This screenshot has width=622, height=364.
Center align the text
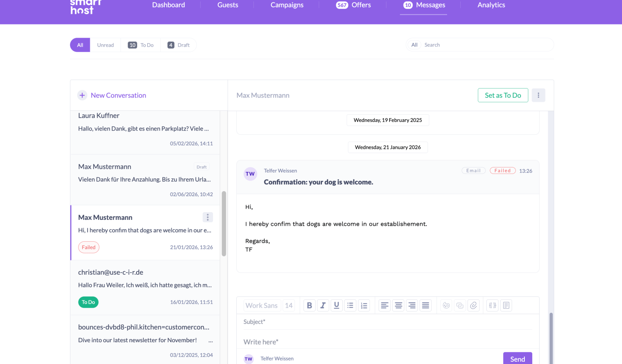(398, 305)
